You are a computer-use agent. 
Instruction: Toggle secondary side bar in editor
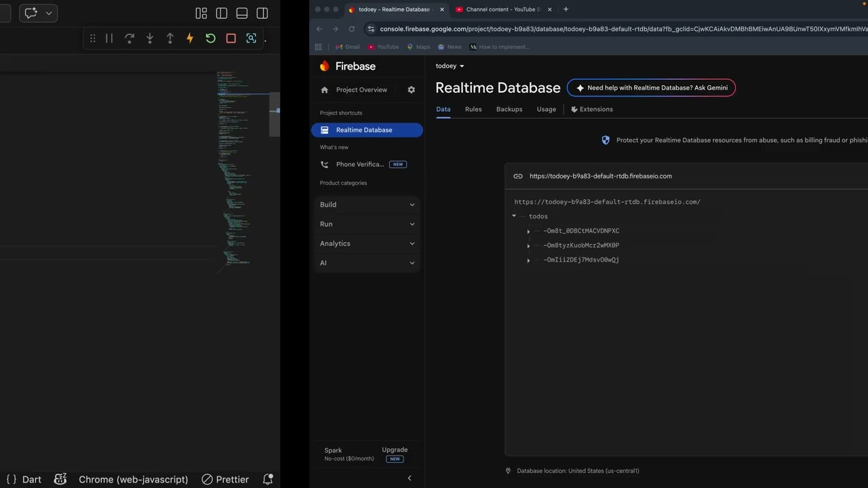coord(262,13)
